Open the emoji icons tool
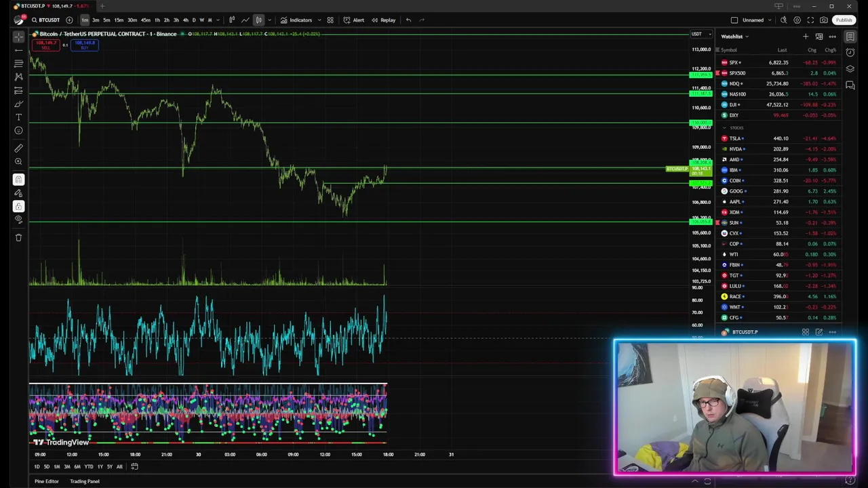 tap(18, 130)
